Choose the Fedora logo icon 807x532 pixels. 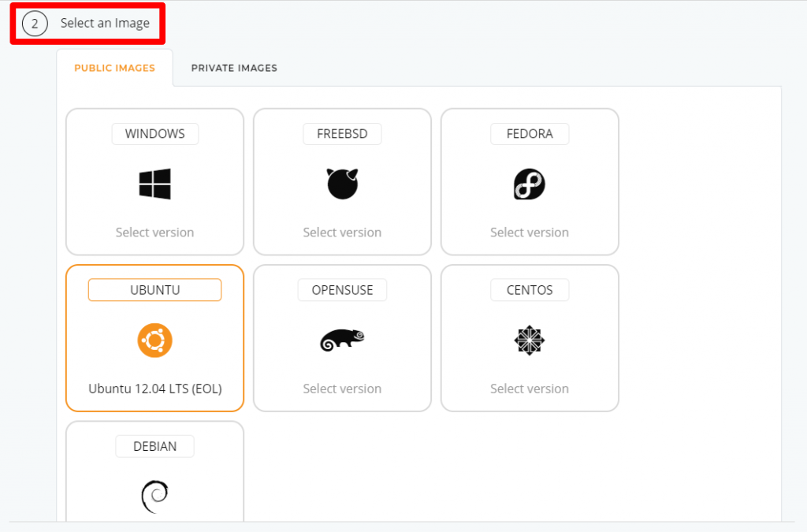[x=530, y=184]
